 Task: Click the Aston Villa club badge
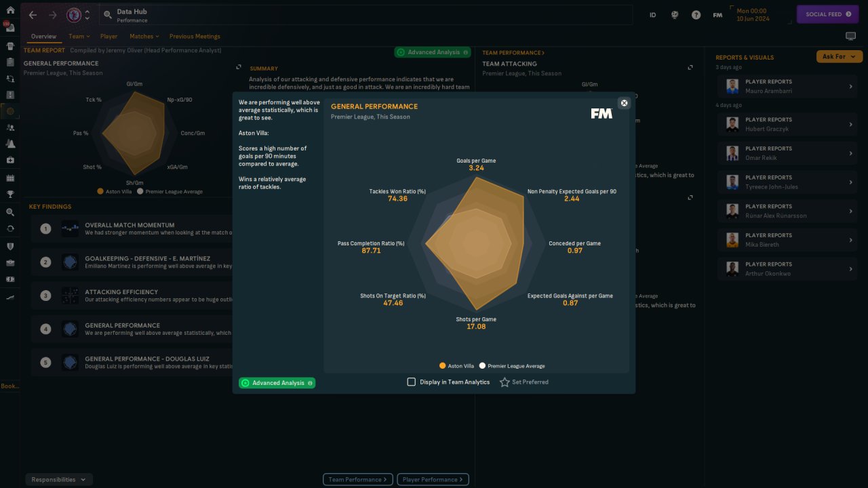[x=74, y=15]
